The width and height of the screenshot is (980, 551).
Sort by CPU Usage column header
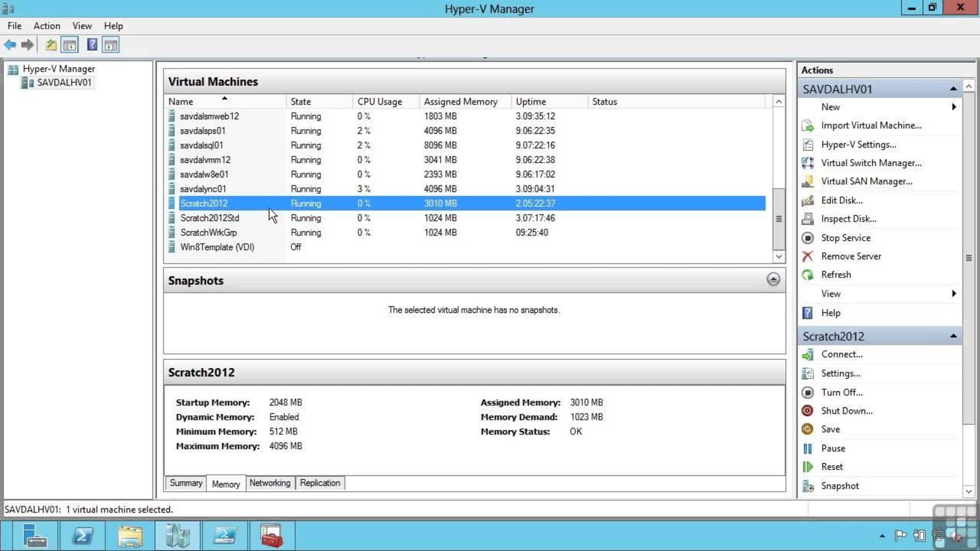386,102
